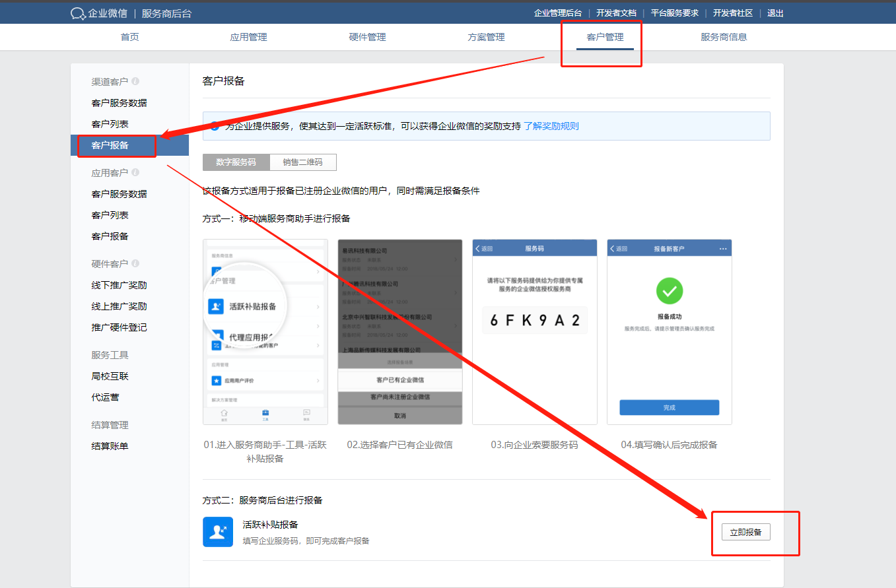
Task: Click info icon next to 渠道客户
Action: tap(135, 81)
